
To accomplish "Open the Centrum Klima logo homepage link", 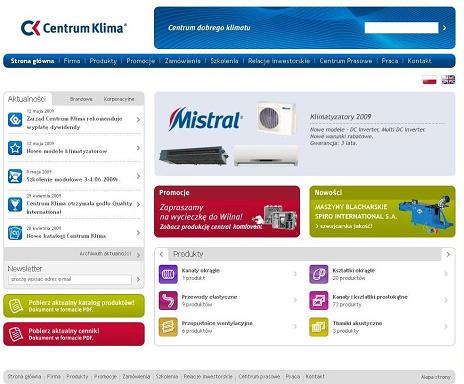I will coord(74,28).
